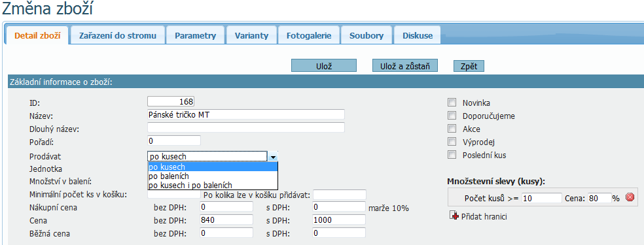The height and width of the screenshot is (245, 644).
Task: Click the 'Změna zboží' page title
Action: point(47,9)
